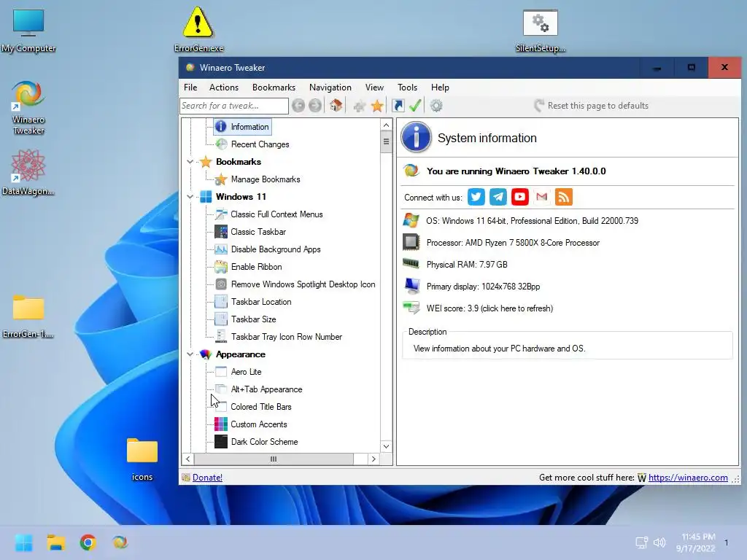This screenshot has width=747, height=560.
Task: Click the blue System information icon
Action: pyautogui.click(x=416, y=137)
